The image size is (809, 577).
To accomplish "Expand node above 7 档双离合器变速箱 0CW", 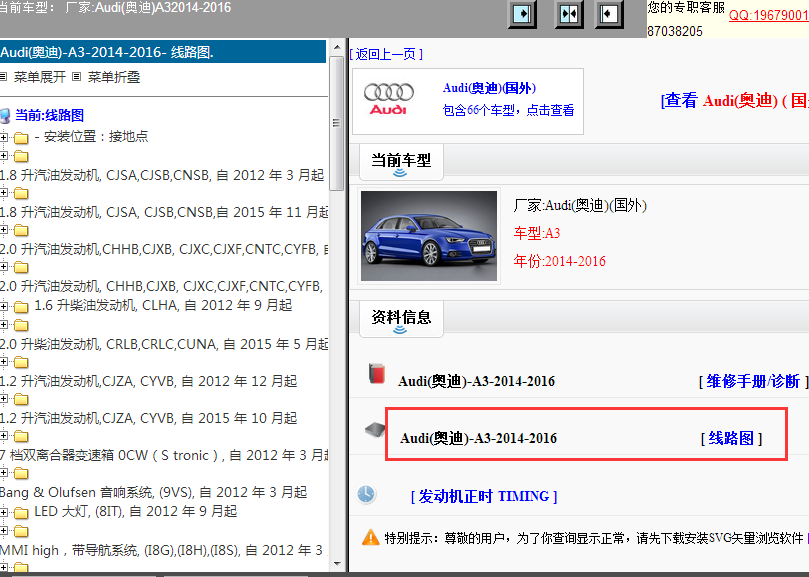I will coord(4,436).
